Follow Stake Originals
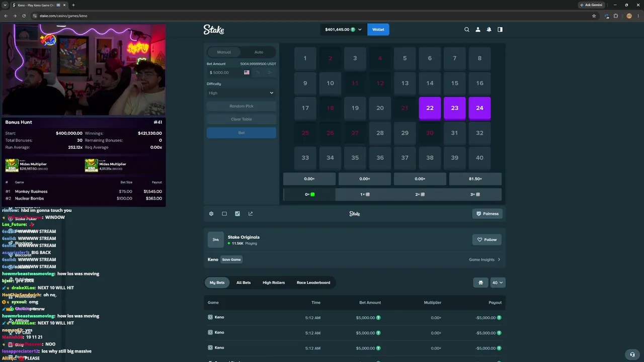644x362 pixels. [x=487, y=240]
